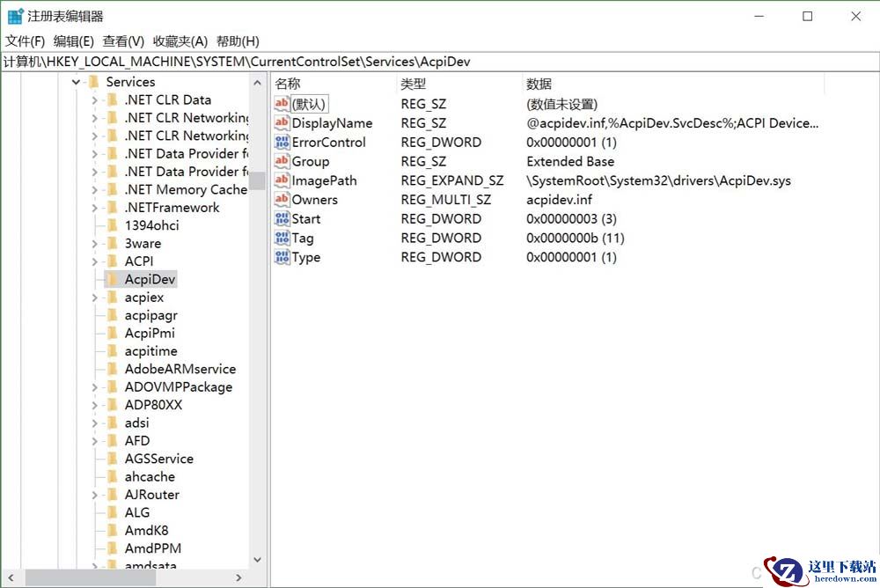Select the 0x00000003 (3) data value
The height and width of the screenshot is (588, 880).
pyautogui.click(x=571, y=219)
